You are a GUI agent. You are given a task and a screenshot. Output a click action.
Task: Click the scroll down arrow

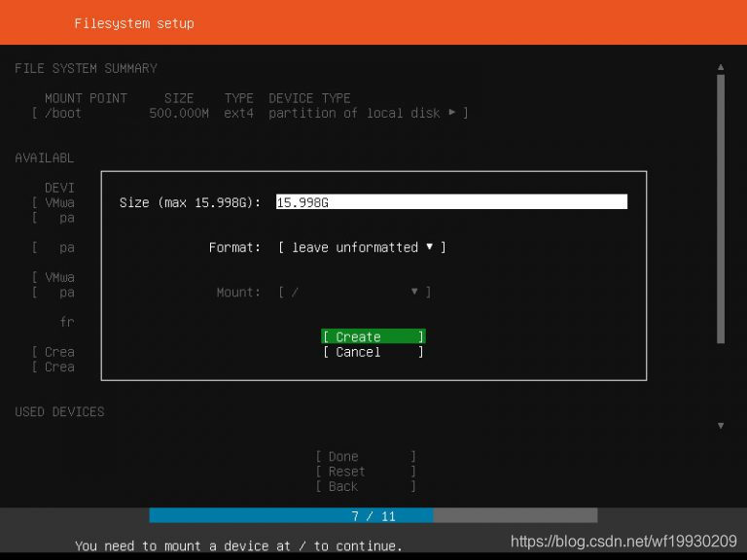pos(721,426)
